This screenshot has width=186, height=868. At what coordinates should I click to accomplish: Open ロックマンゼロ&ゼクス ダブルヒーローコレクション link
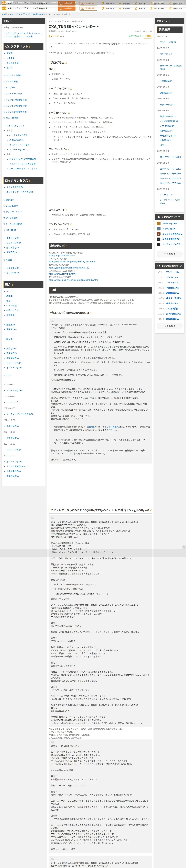pos(23,35)
